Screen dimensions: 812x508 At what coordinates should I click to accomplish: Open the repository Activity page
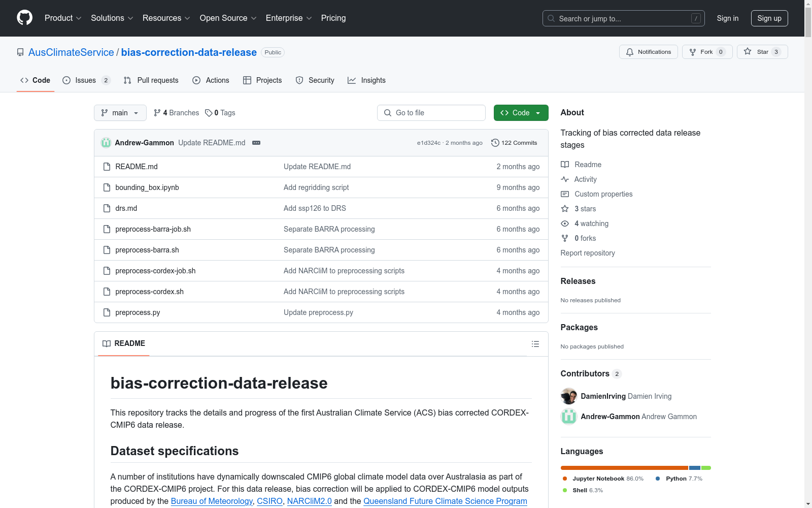pyautogui.click(x=579, y=179)
